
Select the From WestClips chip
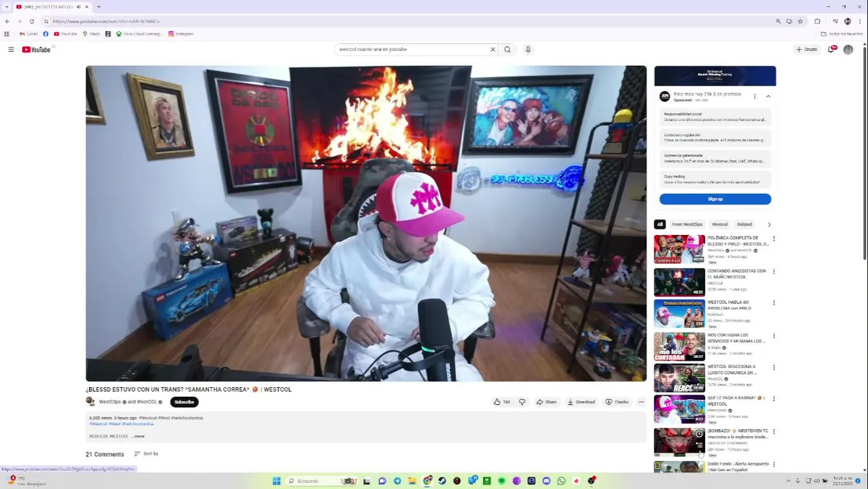(687, 224)
